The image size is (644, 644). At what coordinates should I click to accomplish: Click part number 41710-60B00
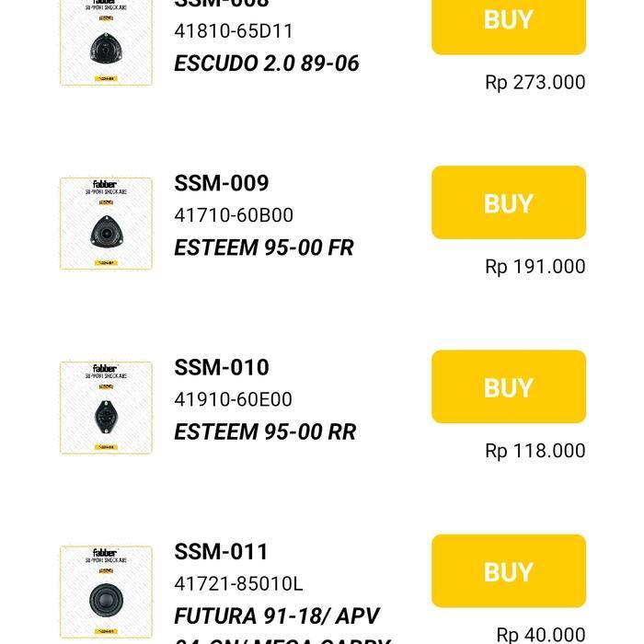[x=234, y=215]
